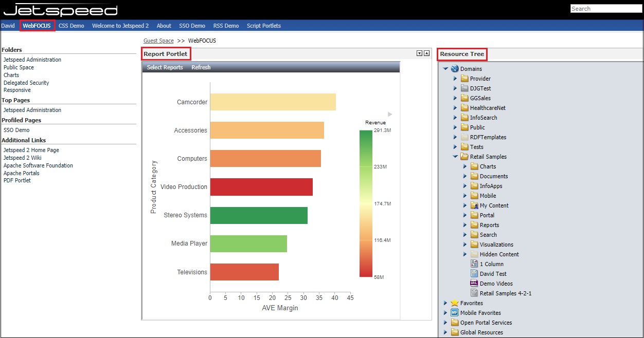
Task: Expand the Documents subfolder
Action: (x=465, y=176)
